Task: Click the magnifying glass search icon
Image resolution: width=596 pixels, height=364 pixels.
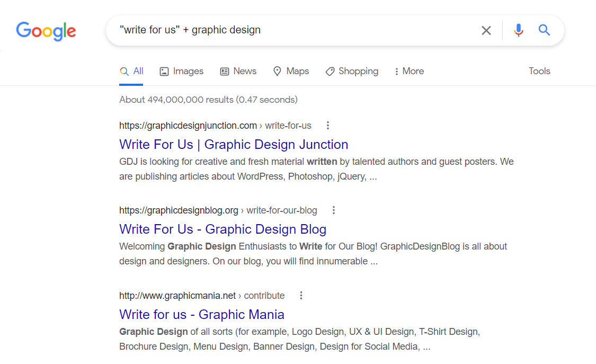Action: tap(544, 30)
